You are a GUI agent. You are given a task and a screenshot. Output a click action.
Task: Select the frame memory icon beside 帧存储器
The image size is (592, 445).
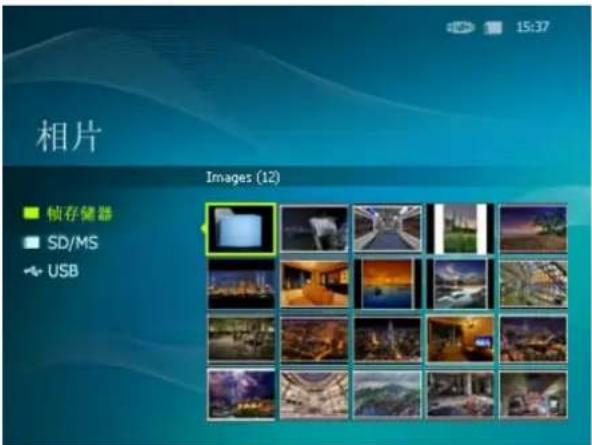point(31,213)
